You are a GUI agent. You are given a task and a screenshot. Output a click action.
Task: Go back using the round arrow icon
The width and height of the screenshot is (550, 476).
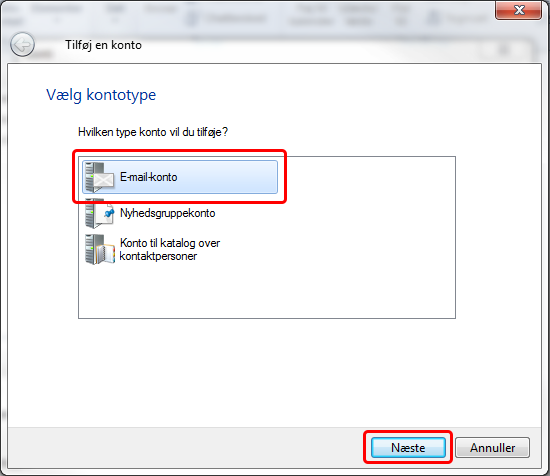[22, 45]
